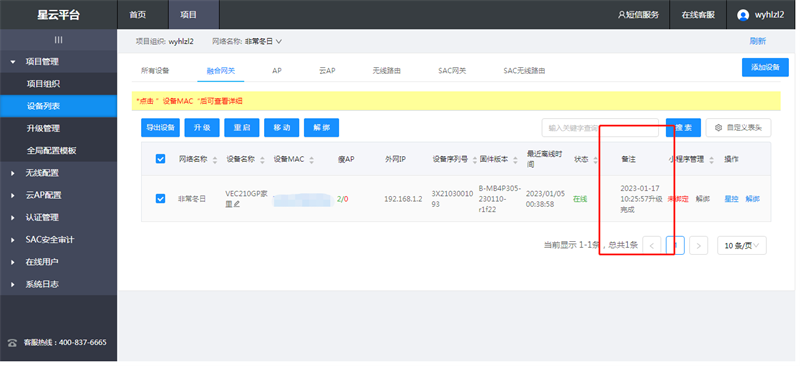Image resolution: width=800 pixels, height=366 pixels.
Task: Click the edit pencil beside VEC210GP device name
Action: (x=236, y=204)
